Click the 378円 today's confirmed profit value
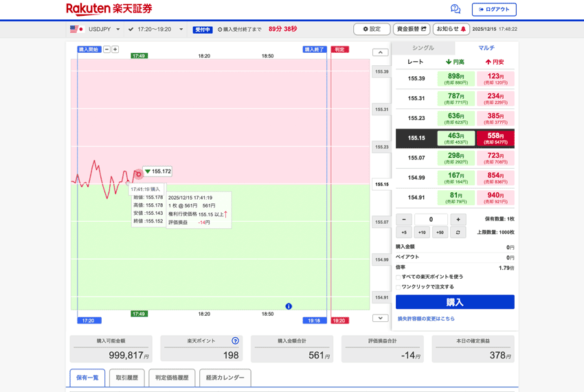The height and width of the screenshot is (392, 584). tap(500, 355)
